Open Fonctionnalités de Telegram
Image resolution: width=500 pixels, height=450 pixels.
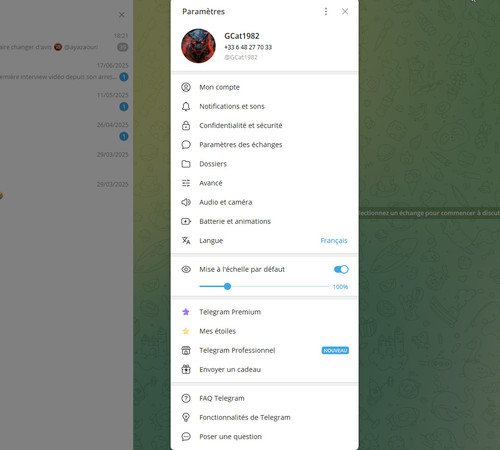pos(265,417)
